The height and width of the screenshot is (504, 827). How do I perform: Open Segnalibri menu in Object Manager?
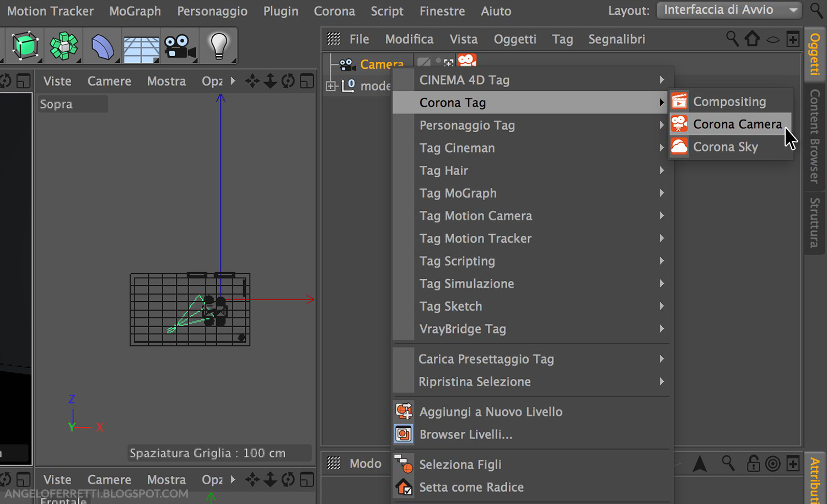click(616, 39)
